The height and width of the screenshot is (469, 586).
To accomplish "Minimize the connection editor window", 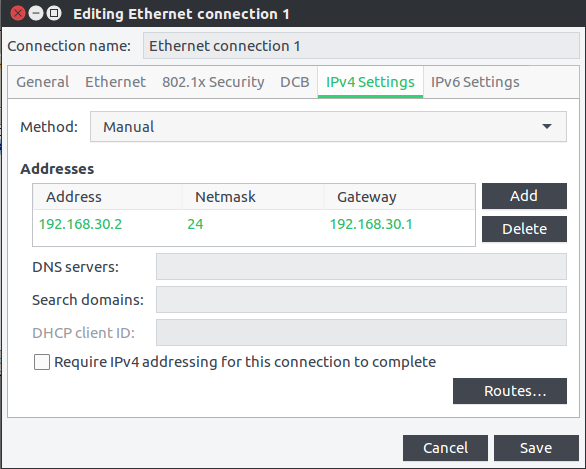I will (x=36, y=13).
